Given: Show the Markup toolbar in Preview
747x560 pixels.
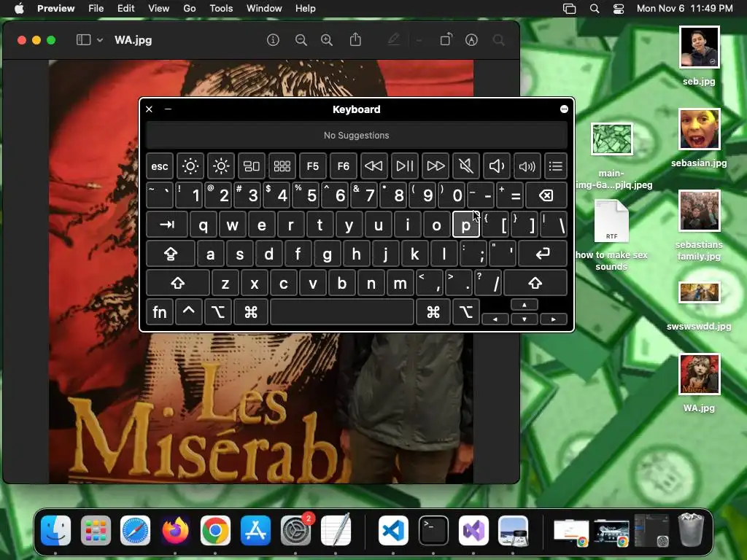Looking at the screenshot, I should pos(471,40).
